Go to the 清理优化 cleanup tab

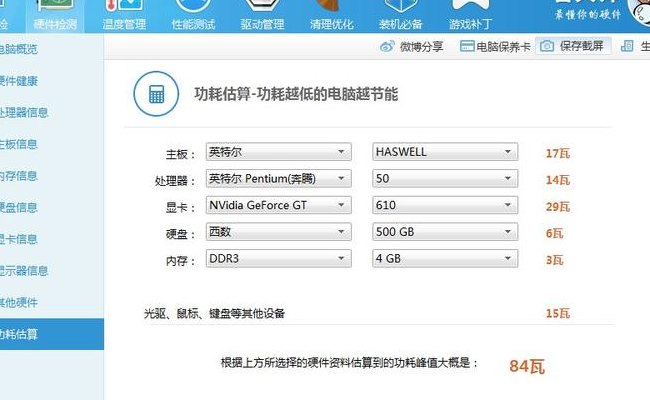pos(331,16)
